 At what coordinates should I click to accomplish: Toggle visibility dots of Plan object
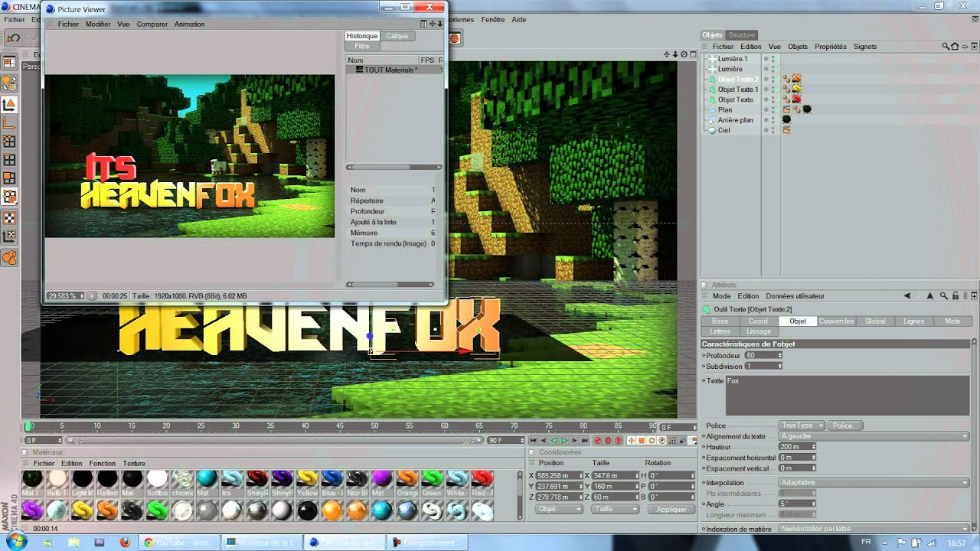click(x=773, y=110)
